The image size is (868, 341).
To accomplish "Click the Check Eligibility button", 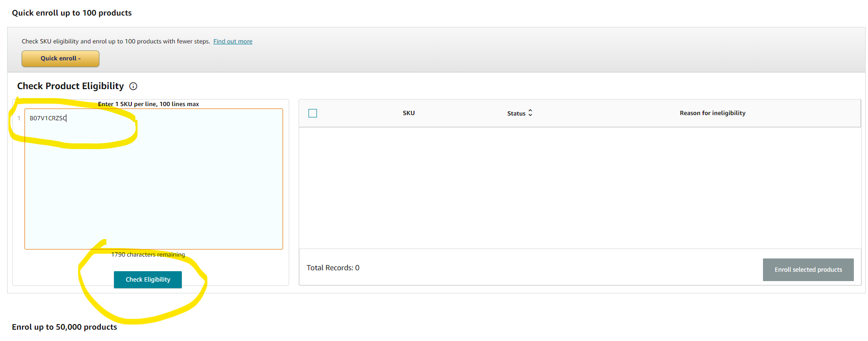I will click(x=148, y=280).
